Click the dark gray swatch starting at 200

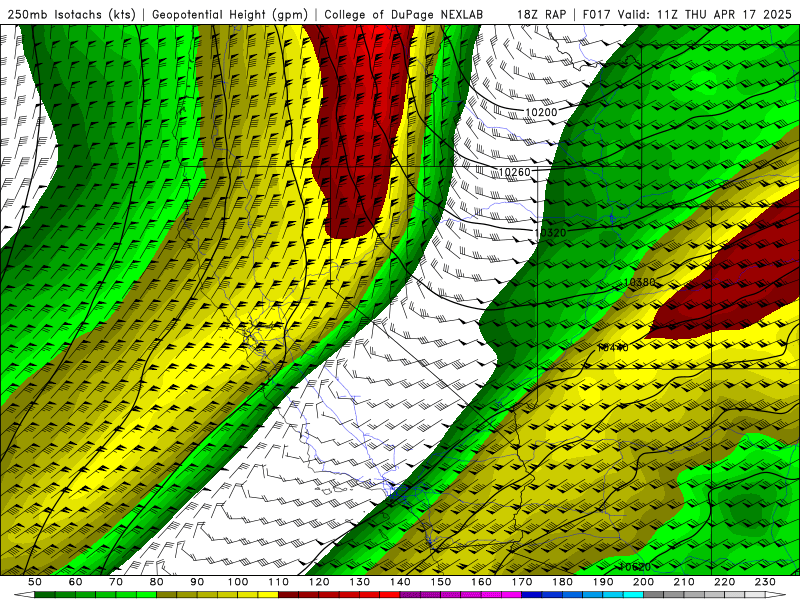pos(654,595)
